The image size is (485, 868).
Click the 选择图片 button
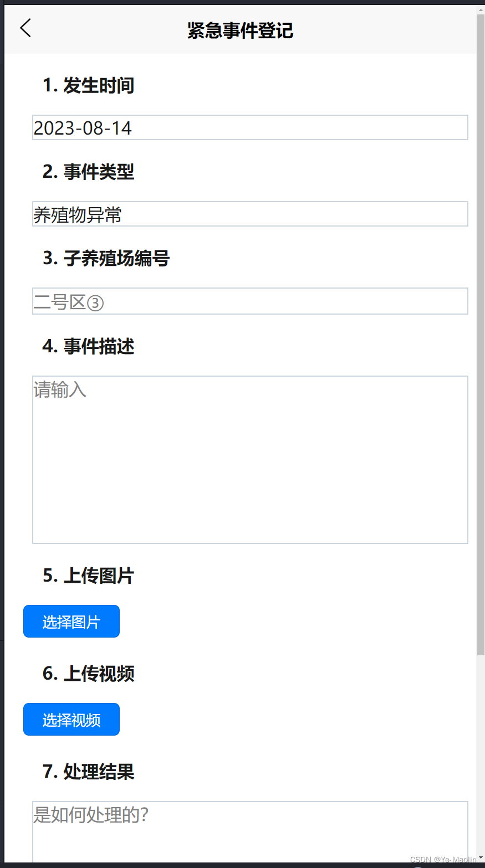(72, 622)
